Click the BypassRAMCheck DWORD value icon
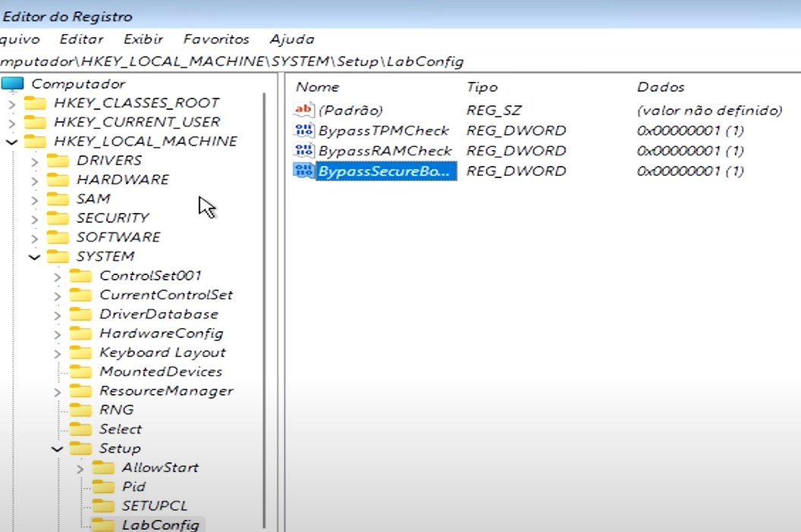Screen dimensions: 801x532 (x=303, y=150)
